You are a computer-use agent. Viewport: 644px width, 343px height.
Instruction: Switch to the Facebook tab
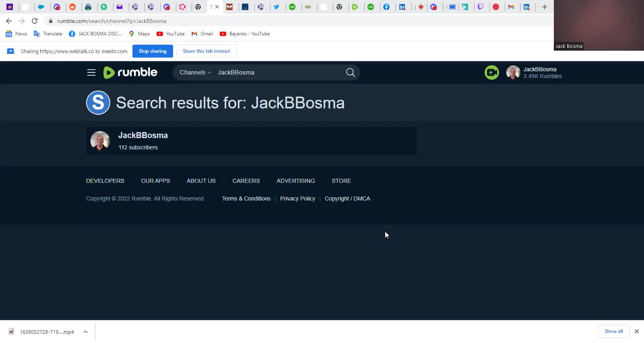point(386,7)
